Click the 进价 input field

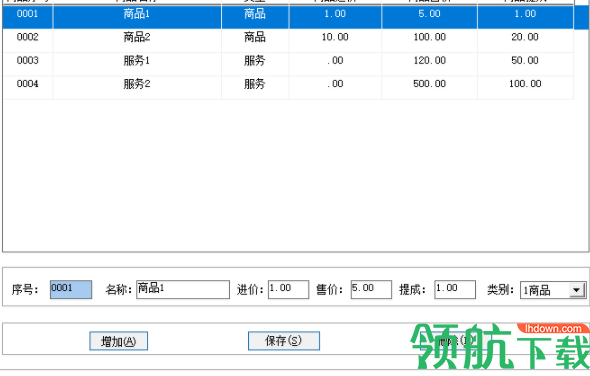pos(289,289)
